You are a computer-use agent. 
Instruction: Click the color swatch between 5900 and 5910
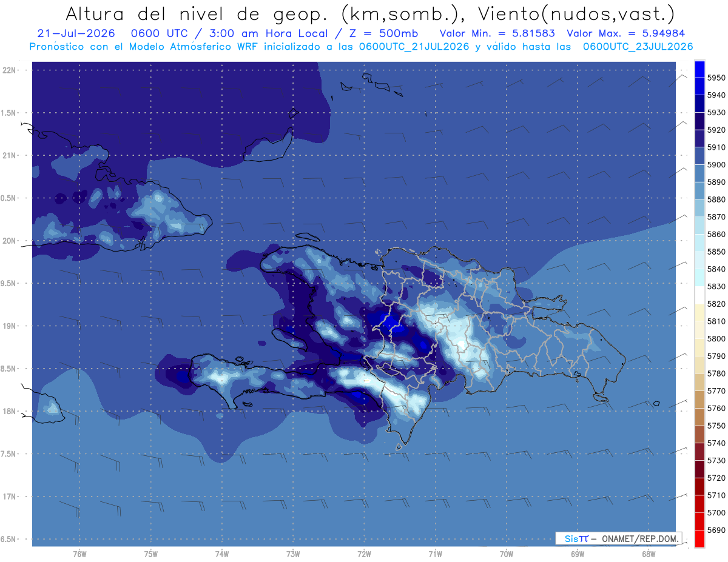tap(699, 156)
